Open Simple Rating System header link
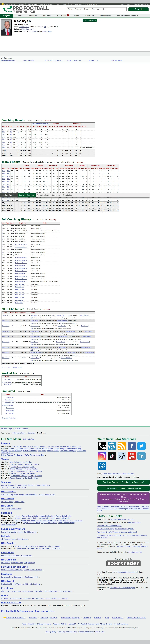Screen dimensions: 150x644 tap(40, 124)
